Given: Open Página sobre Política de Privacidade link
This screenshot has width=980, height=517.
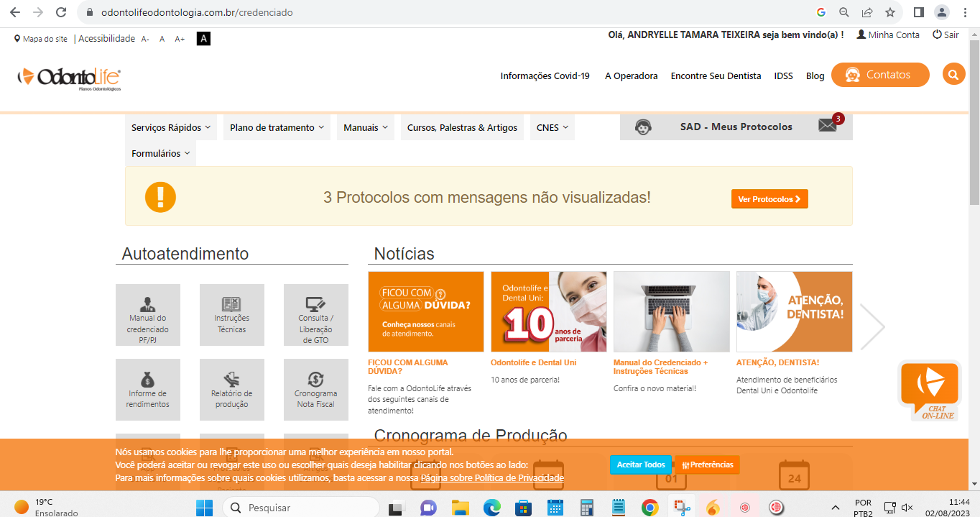Looking at the screenshot, I should pos(492,478).
